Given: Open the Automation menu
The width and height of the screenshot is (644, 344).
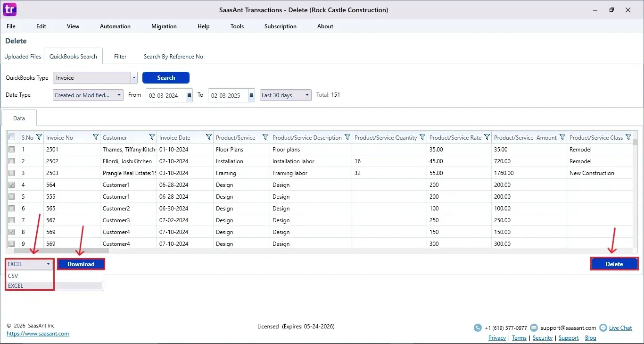Looking at the screenshot, I should pos(115,26).
